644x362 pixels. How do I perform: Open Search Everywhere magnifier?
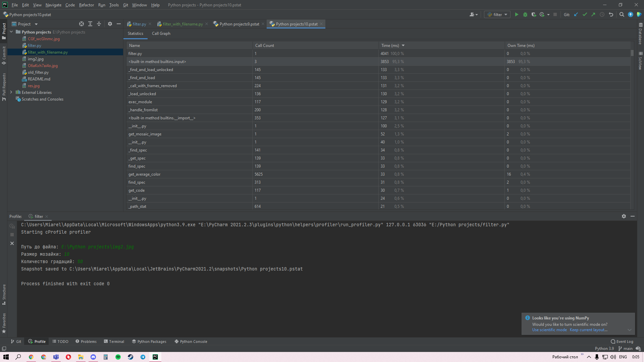coord(622,14)
